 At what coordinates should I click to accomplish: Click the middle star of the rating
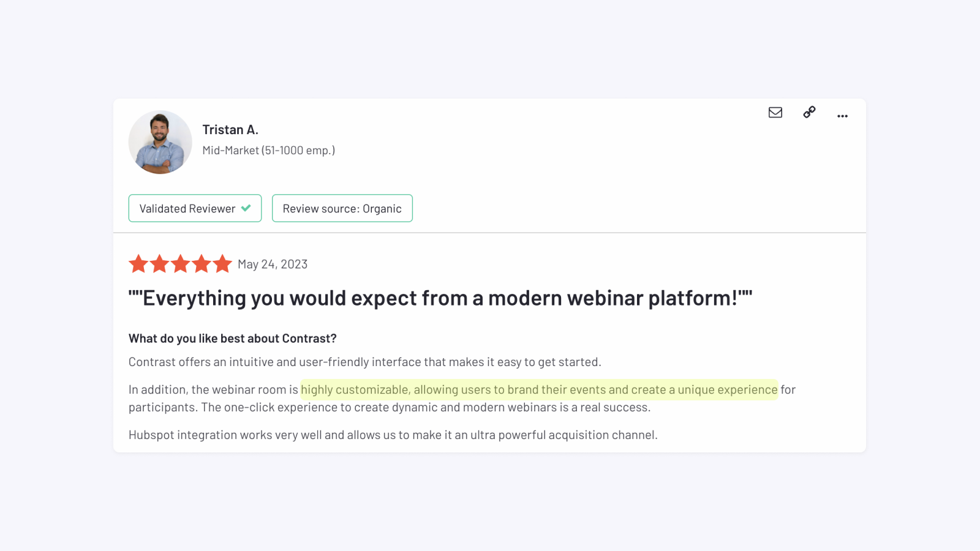click(x=181, y=264)
